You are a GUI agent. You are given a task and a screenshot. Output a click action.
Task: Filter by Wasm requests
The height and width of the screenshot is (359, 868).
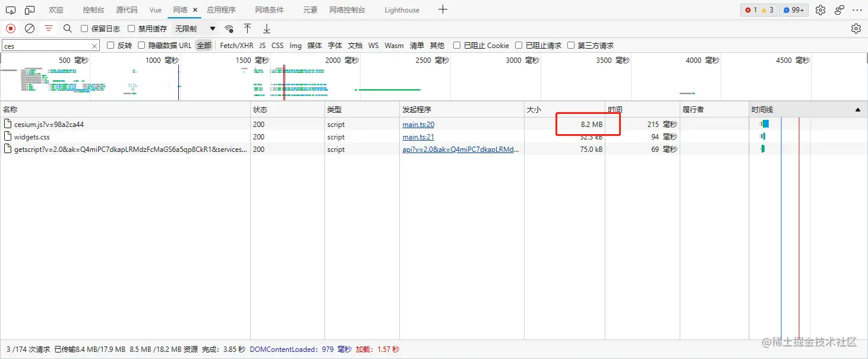[394, 45]
